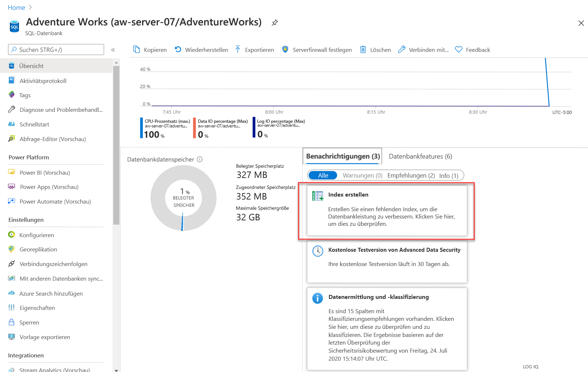Image resolution: width=588 pixels, height=372 pixels.
Task: Click the Eigenschaften bars icon
Action: pos(12,307)
